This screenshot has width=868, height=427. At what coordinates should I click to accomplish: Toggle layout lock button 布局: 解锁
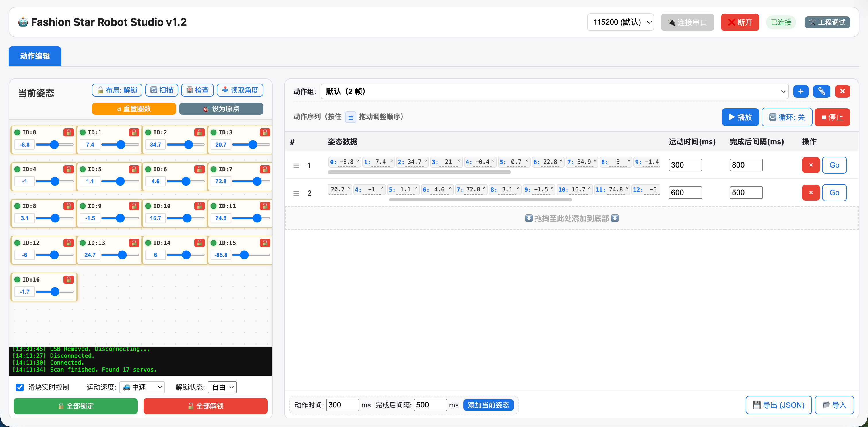117,90
